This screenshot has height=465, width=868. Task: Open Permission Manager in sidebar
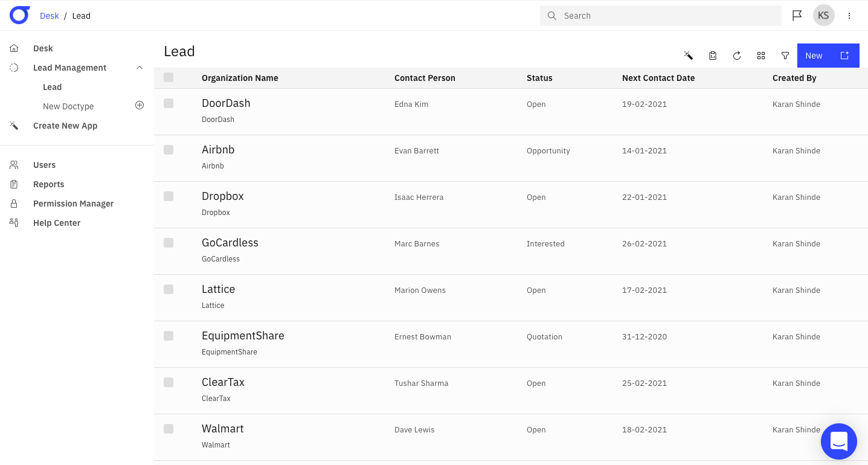tap(74, 204)
